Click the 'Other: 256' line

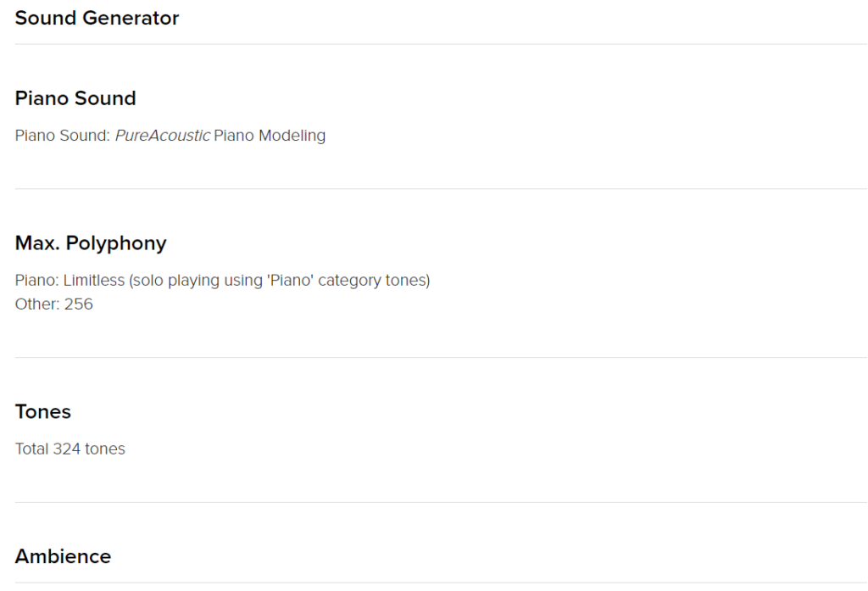pos(53,304)
